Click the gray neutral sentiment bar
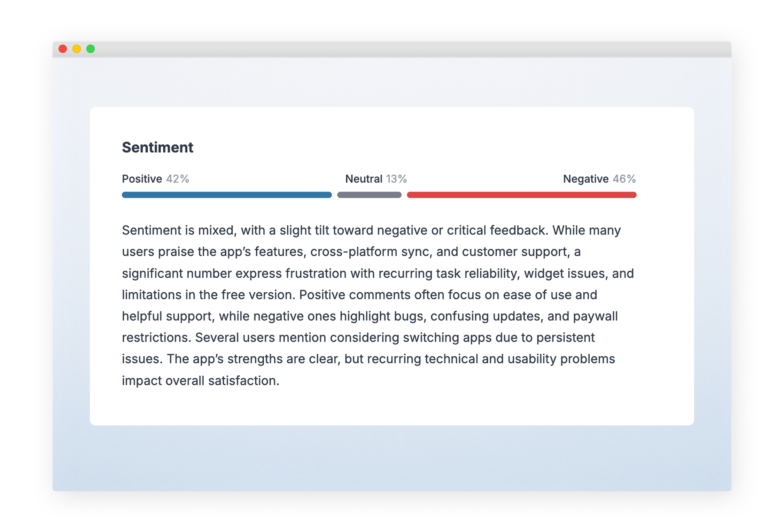Image resolution: width=784 pixels, height=532 pixels. pos(369,195)
